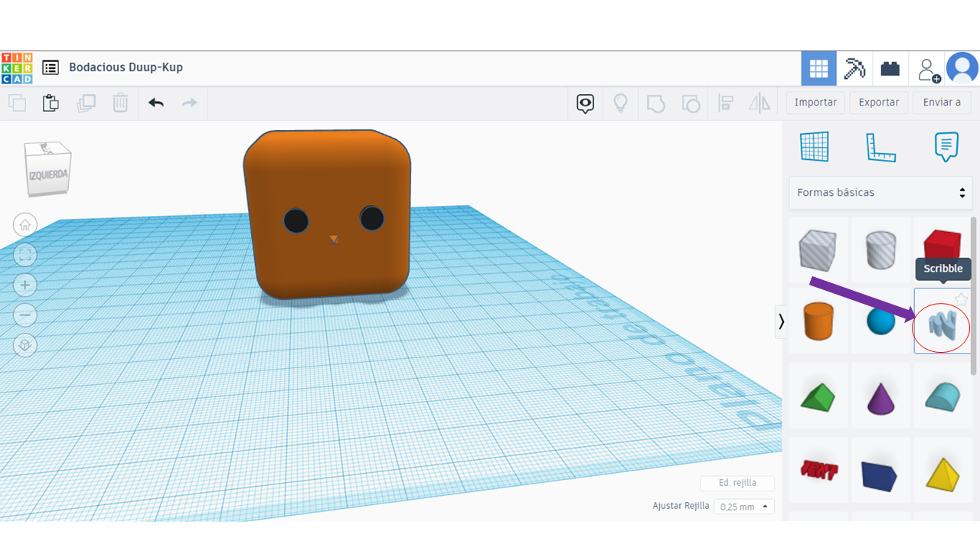Select the blue Sphere shape
Viewport: 980px width, 551px height.
[x=880, y=321]
